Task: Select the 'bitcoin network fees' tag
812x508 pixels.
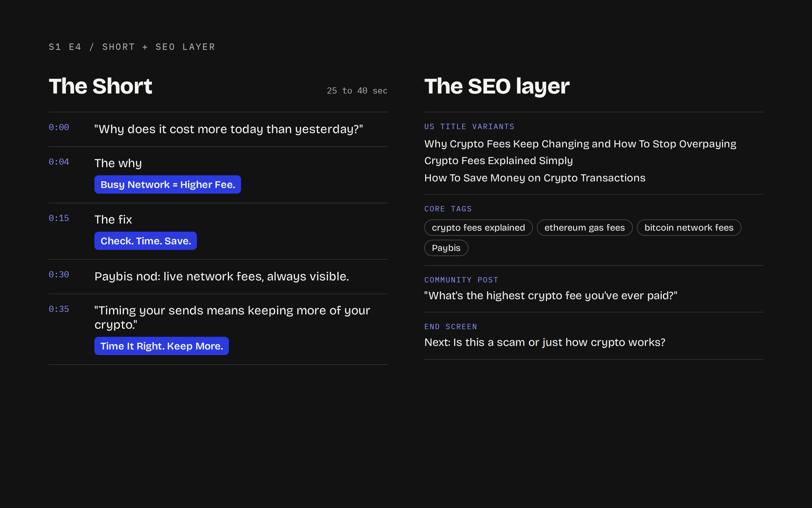Action: pos(689,228)
